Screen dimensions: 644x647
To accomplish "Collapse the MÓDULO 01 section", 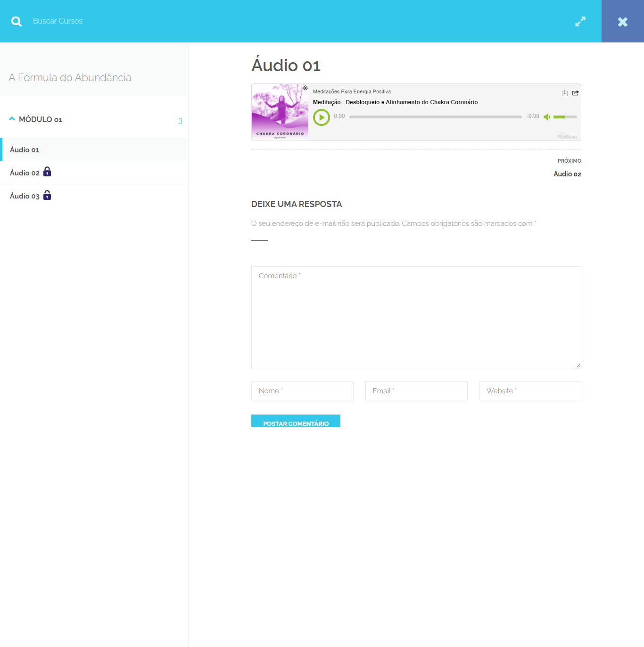I will tap(12, 119).
